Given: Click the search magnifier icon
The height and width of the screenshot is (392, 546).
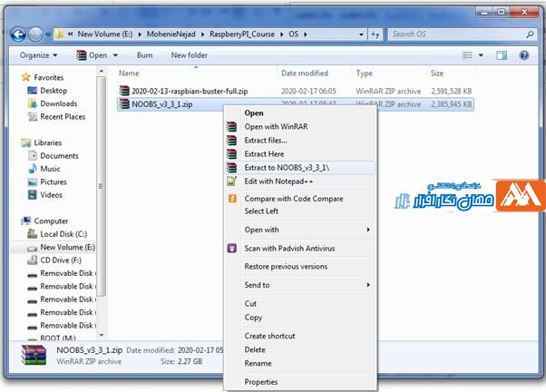Looking at the screenshot, I should (530, 34).
